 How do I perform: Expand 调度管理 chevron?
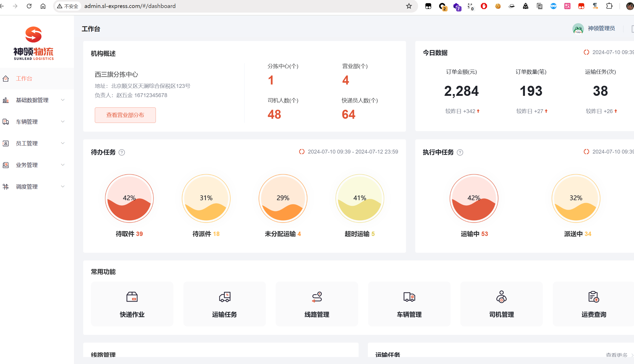tap(63, 187)
